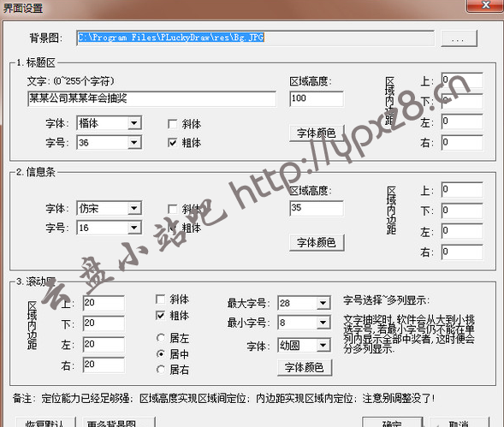Select the 居右 alignment radio button

coord(161,370)
